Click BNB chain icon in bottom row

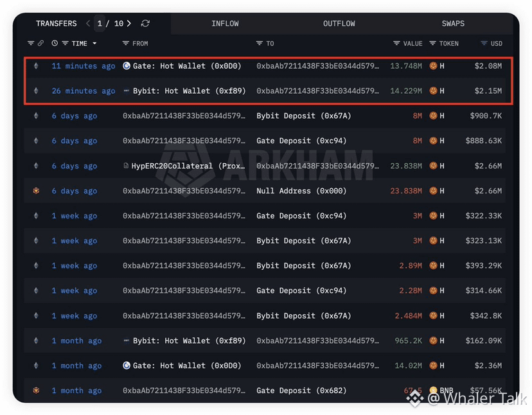click(36, 391)
